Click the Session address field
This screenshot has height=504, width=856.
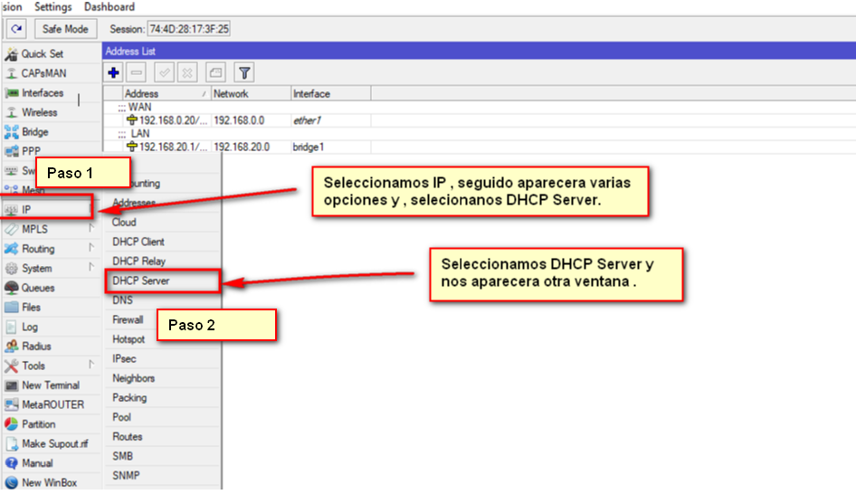click(x=189, y=29)
